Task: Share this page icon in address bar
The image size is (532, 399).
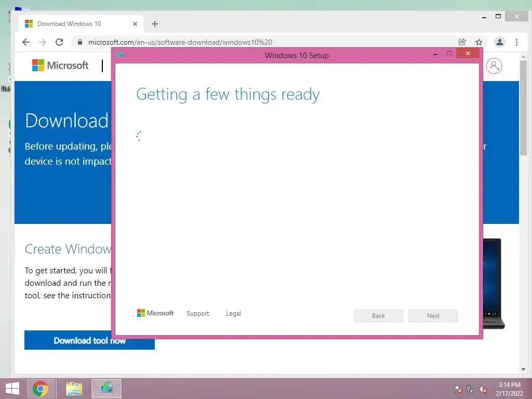Action: click(462, 42)
